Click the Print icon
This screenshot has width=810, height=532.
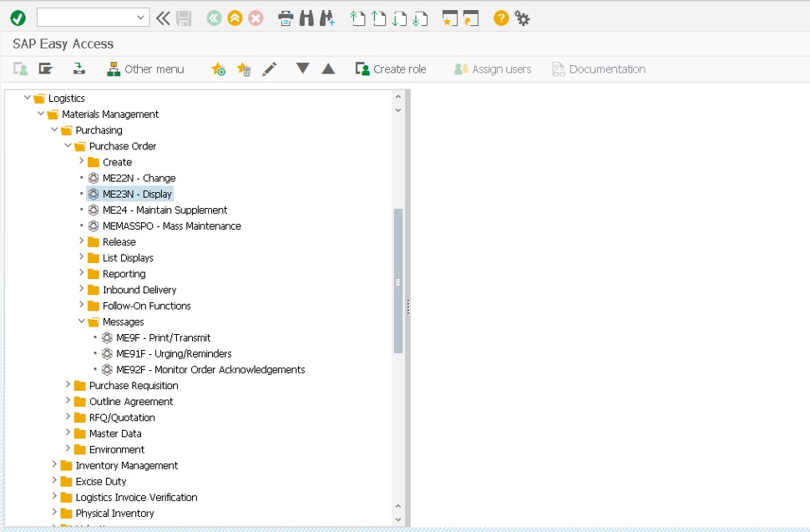286,18
